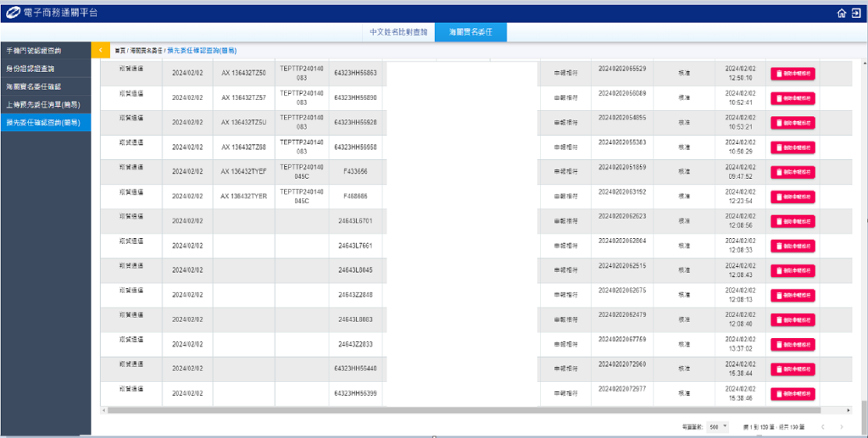
Task: Click the logout icon in top-right corner
Action: (856, 14)
